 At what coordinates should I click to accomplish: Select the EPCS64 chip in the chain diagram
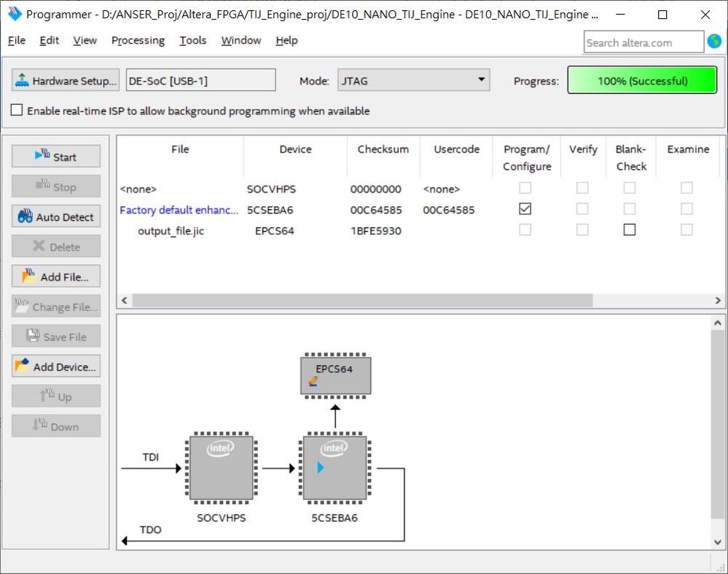[x=336, y=375]
